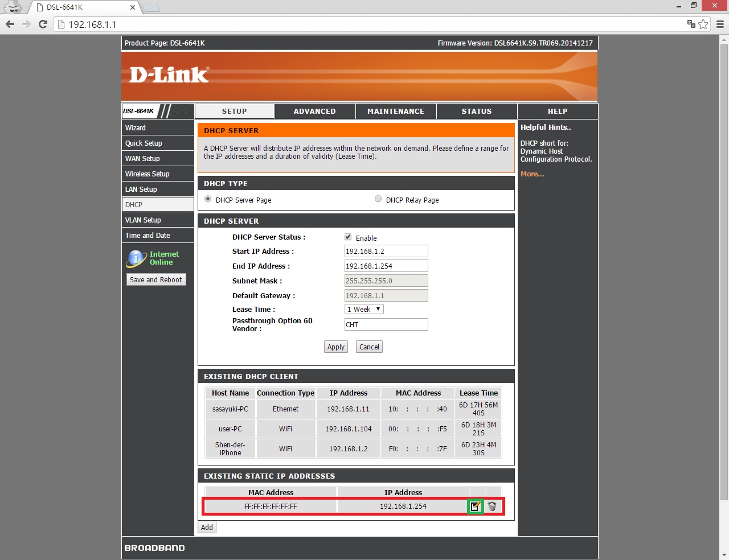Open the Chrome menu
The width and height of the screenshot is (729, 560).
tap(720, 24)
